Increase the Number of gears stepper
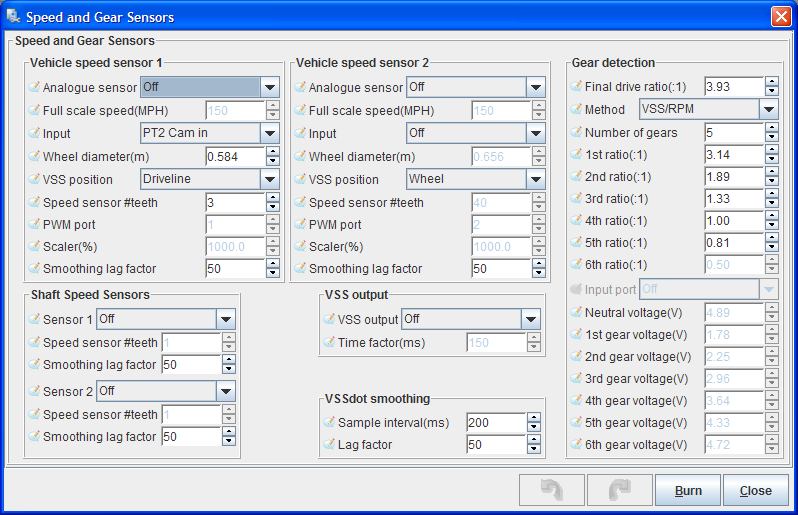This screenshot has width=798, height=515. coord(771,128)
